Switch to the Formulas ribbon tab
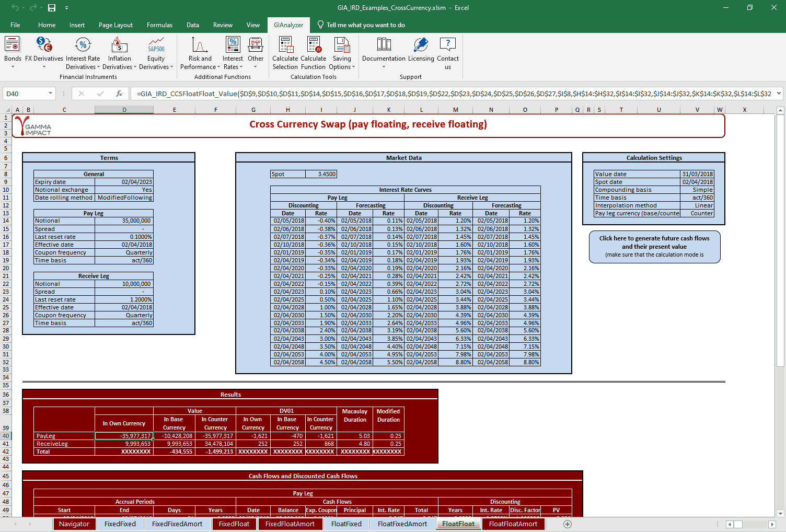 (x=159, y=25)
